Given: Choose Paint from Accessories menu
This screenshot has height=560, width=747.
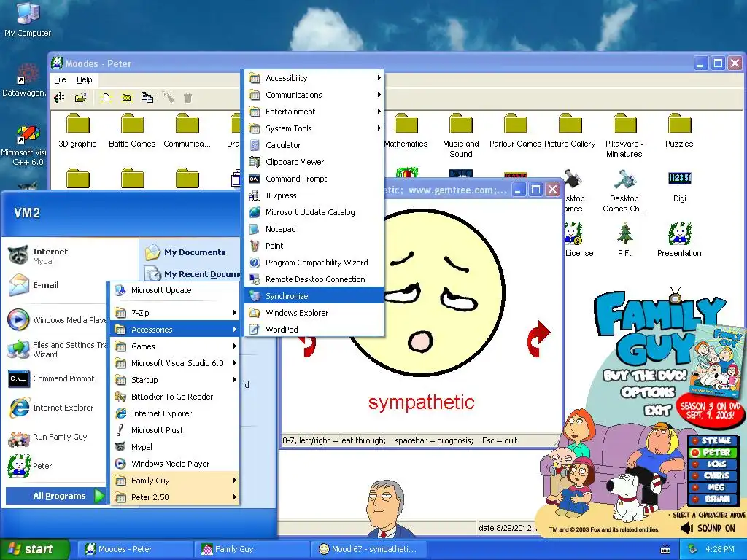Looking at the screenshot, I should (314, 246).
